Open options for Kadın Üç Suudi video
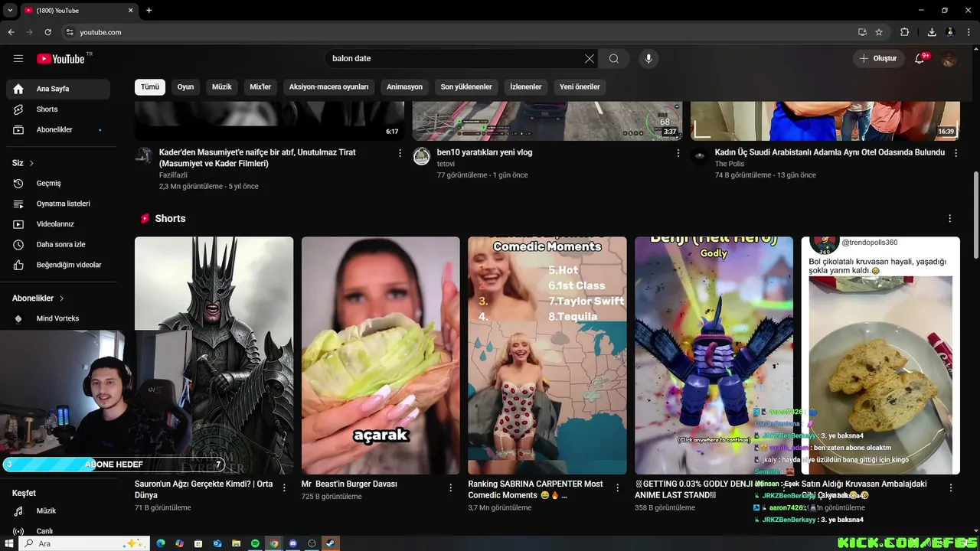 click(955, 153)
